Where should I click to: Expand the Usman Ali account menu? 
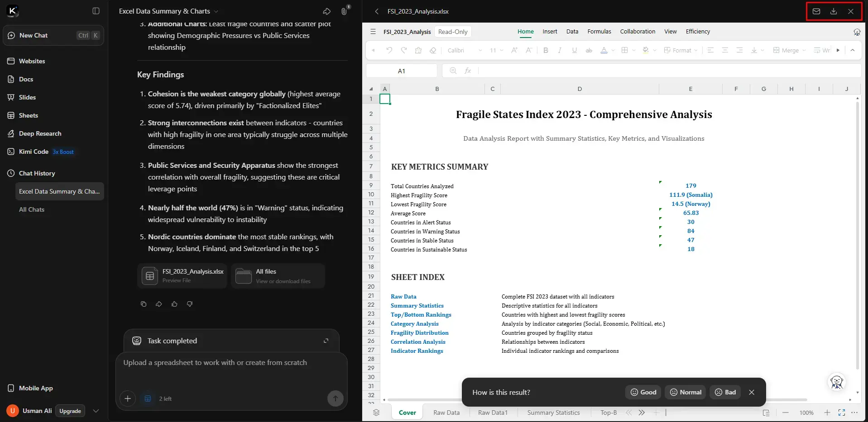pyautogui.click(x=96, y=411)
